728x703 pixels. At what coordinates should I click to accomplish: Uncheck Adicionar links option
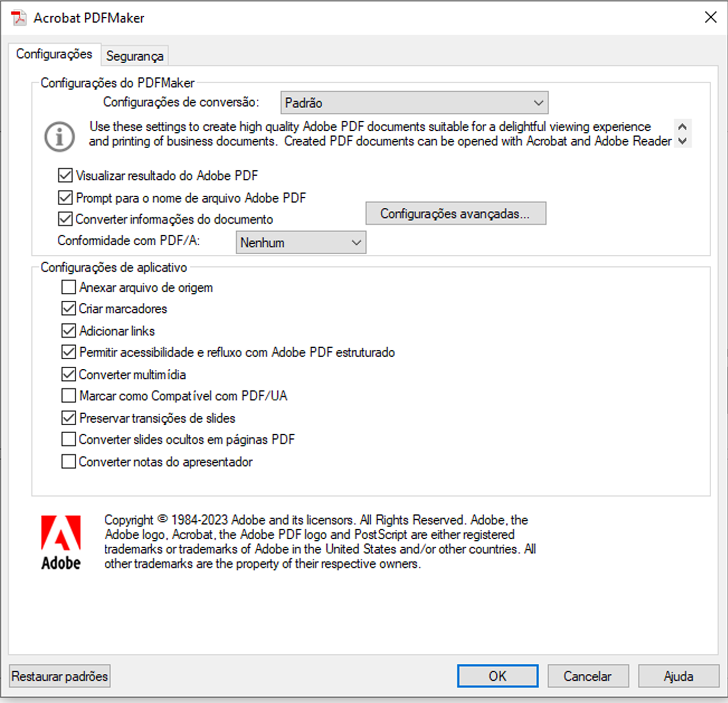[x=68, y=330]
